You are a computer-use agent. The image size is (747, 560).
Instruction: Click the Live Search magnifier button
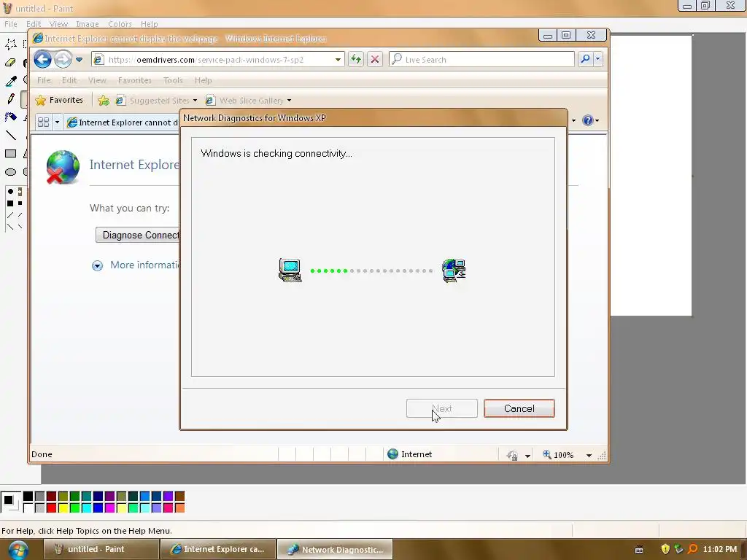(x=585, y=59)
